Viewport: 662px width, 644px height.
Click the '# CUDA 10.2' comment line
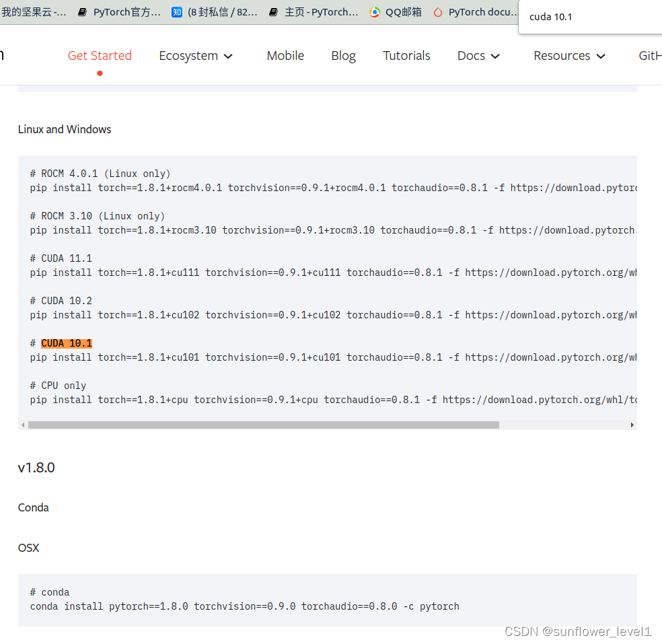point(61,301)
